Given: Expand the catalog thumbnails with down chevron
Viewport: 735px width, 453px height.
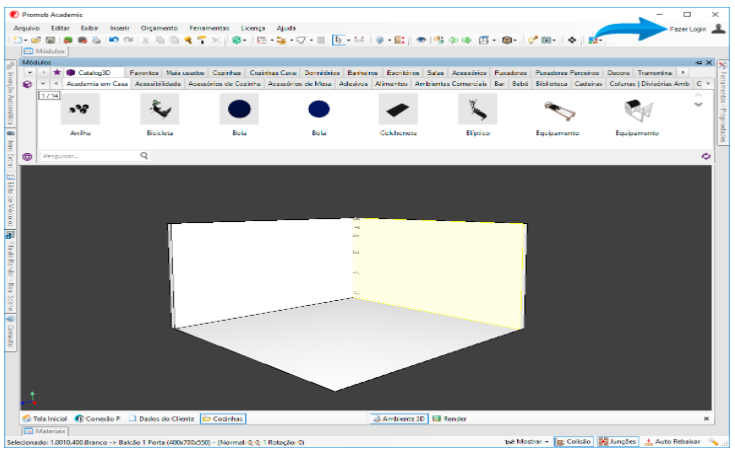Looking at the screenshot, I should tap(697, 106).
